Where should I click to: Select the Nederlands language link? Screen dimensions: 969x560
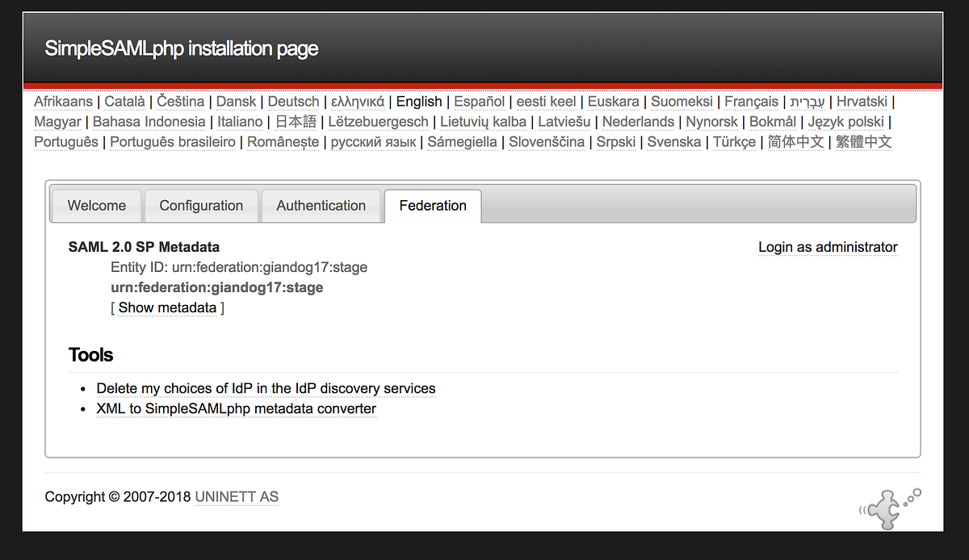638,122
